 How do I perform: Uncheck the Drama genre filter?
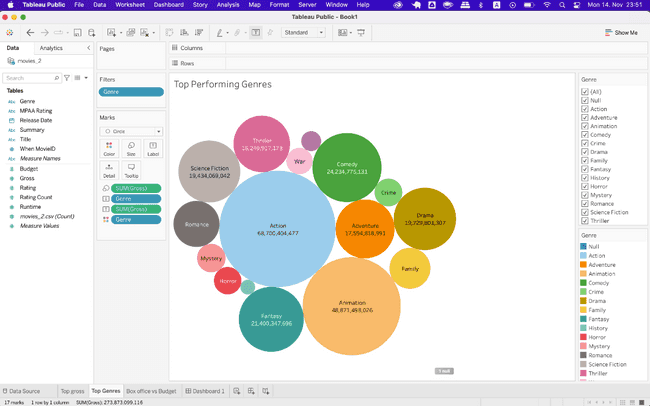tap(585, 152)
